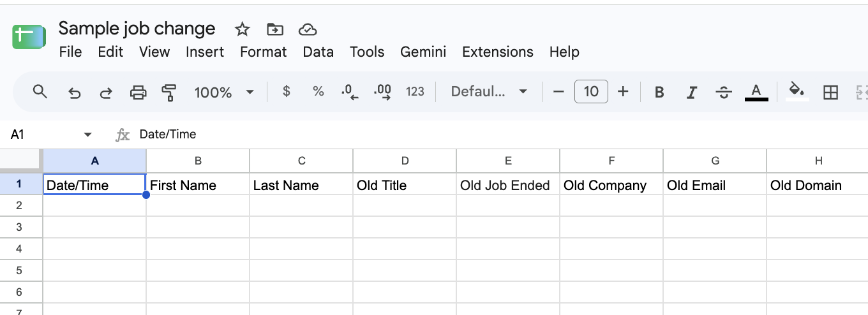Select column C header
The image size is (868, 315).
coord(301,161)
